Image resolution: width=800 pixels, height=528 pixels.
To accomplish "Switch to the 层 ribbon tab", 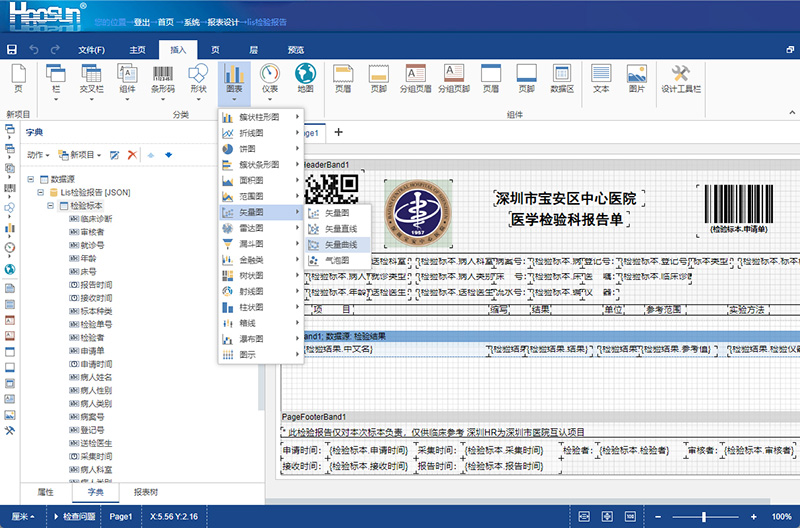I will click(x=254, y=50).
